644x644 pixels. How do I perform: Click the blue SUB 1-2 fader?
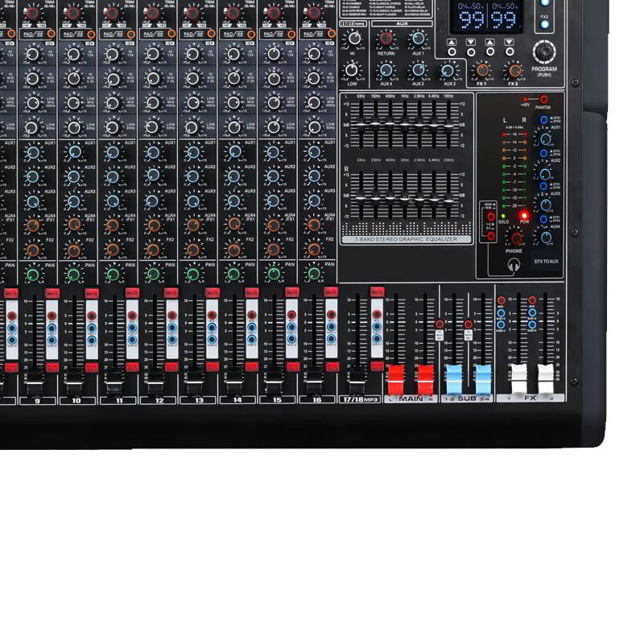pyautogui.click(x=454, y=378)
